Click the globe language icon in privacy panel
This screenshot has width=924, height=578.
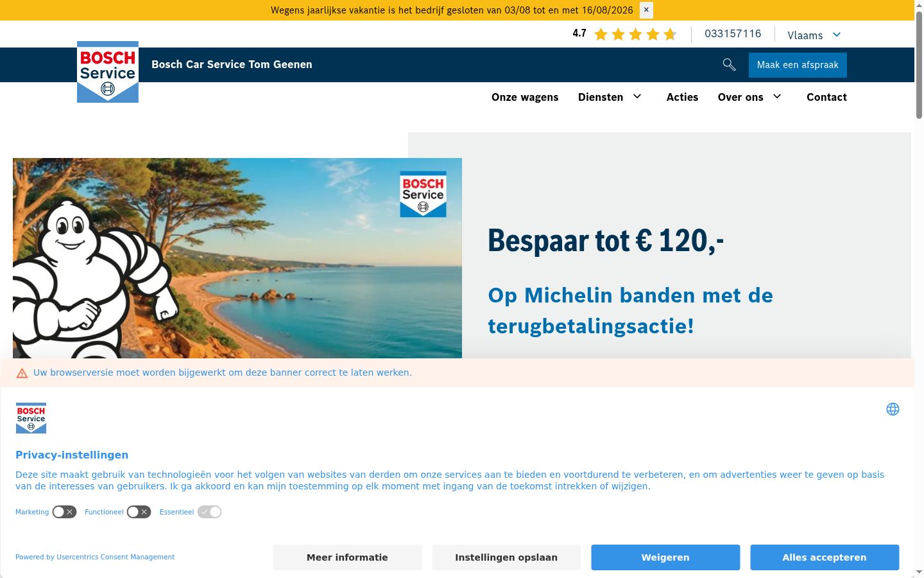click(893, 409)
